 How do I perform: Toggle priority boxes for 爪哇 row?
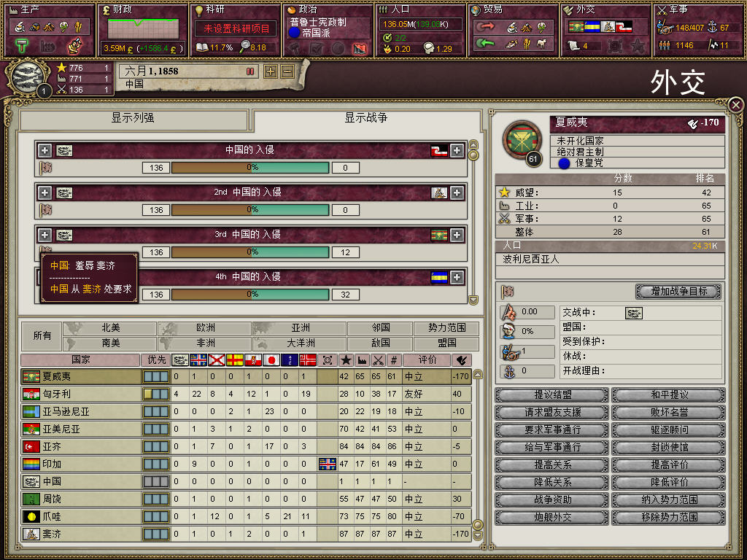156,517
